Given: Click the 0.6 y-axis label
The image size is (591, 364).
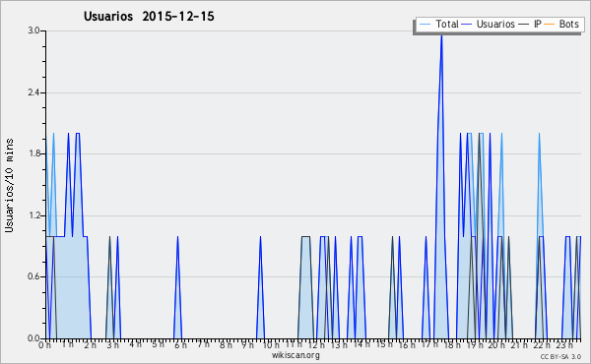Looking at the screenshot, I should (x=33, y=277).
